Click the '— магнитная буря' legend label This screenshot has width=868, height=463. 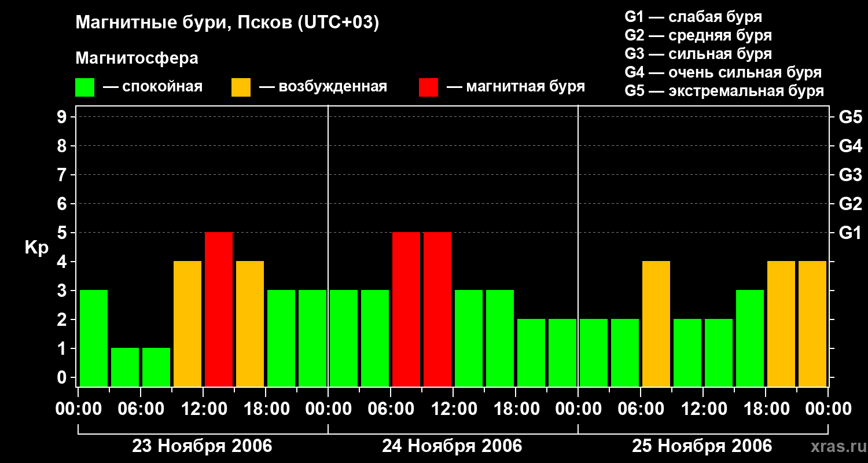tap(516, 87)
